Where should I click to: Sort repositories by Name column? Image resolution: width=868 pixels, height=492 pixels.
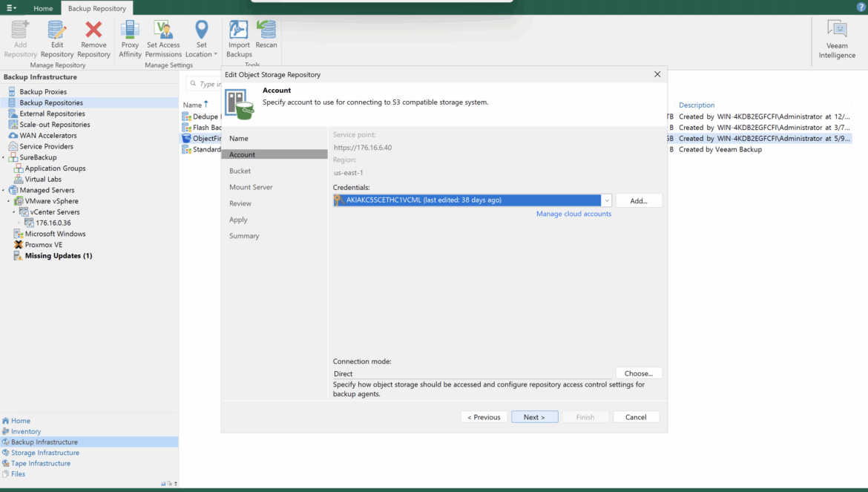click(x=192, y=105)
